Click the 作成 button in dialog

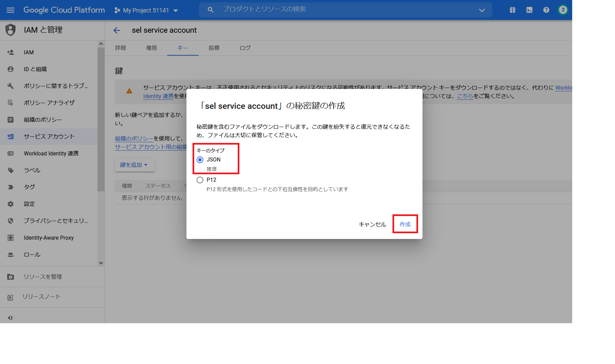pyautogui.click(x=405, y=224)
